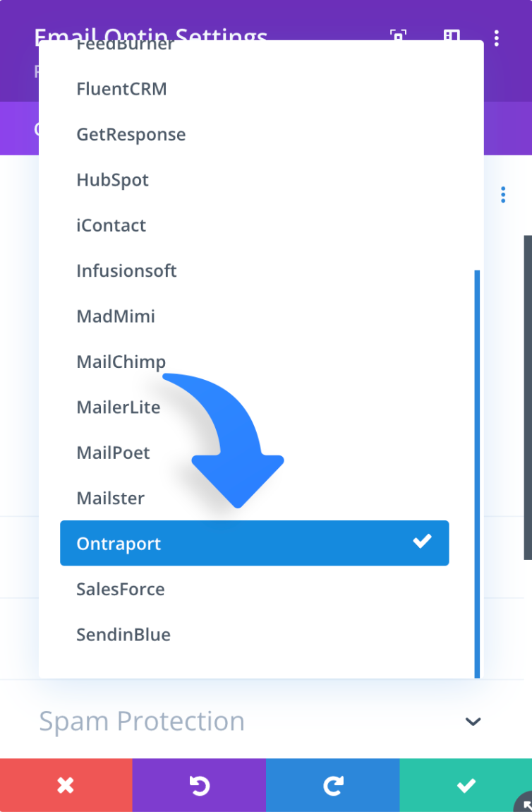Click the checkmark on the Ontraport selection
The height and width of the screenshot is (812, 532).
[422, 543]
